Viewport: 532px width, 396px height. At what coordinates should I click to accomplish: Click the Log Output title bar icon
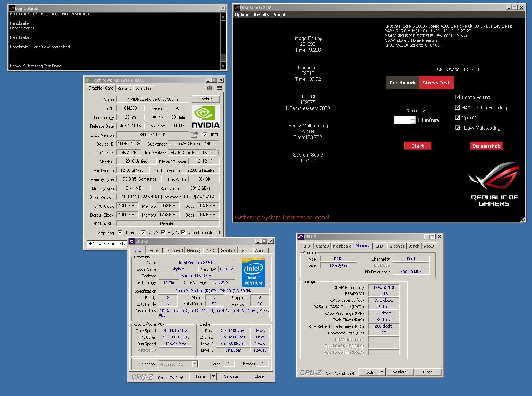[x=12, y=8]
